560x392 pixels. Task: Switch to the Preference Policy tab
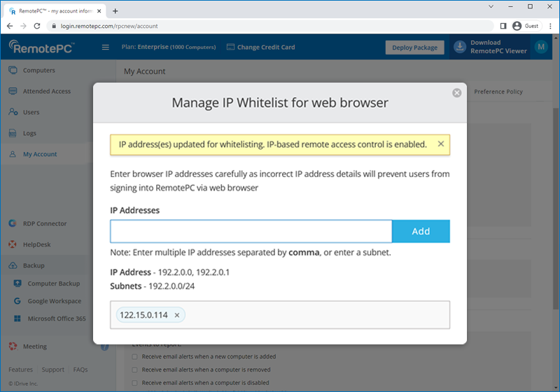tap(498, 92)
